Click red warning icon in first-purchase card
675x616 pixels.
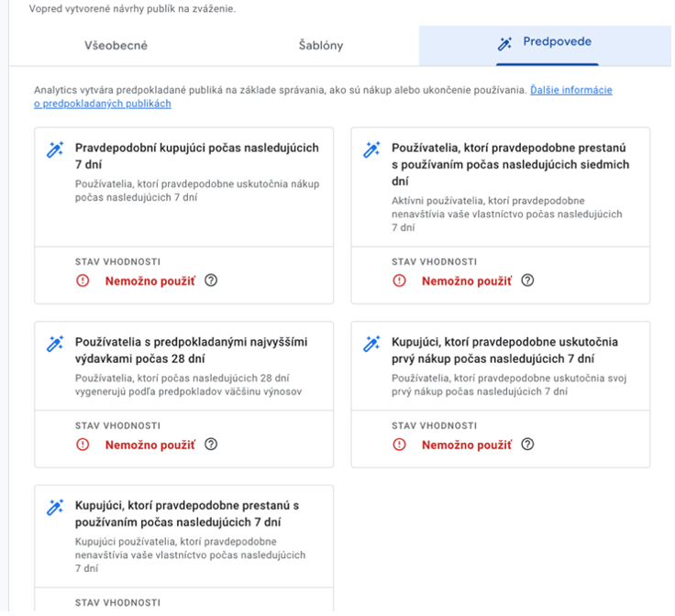(x=399, y=445)
